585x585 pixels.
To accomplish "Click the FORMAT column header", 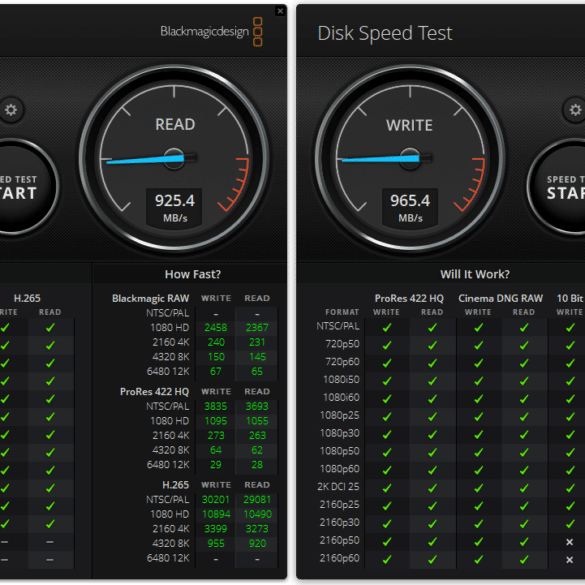I will [x=342, y=312].
